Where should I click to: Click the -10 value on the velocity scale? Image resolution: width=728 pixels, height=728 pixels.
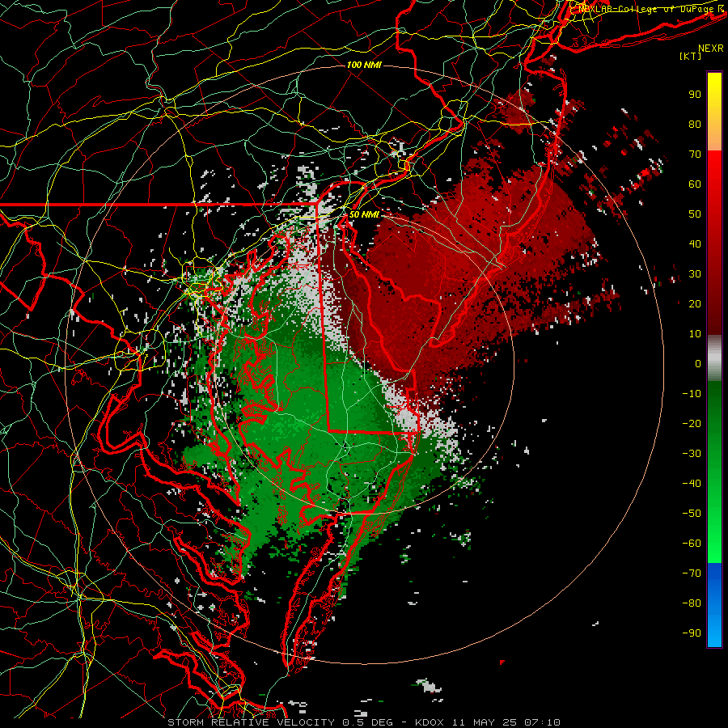tap(692, 394)
